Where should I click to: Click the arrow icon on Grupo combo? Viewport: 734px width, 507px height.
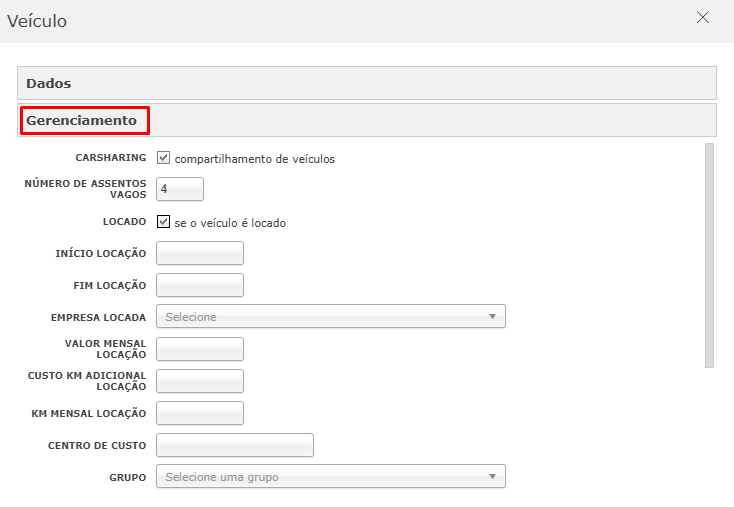point(492,477)
